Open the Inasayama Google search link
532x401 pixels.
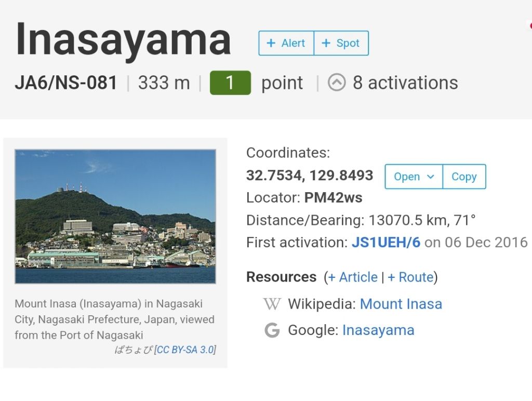[x=378, y=330]
